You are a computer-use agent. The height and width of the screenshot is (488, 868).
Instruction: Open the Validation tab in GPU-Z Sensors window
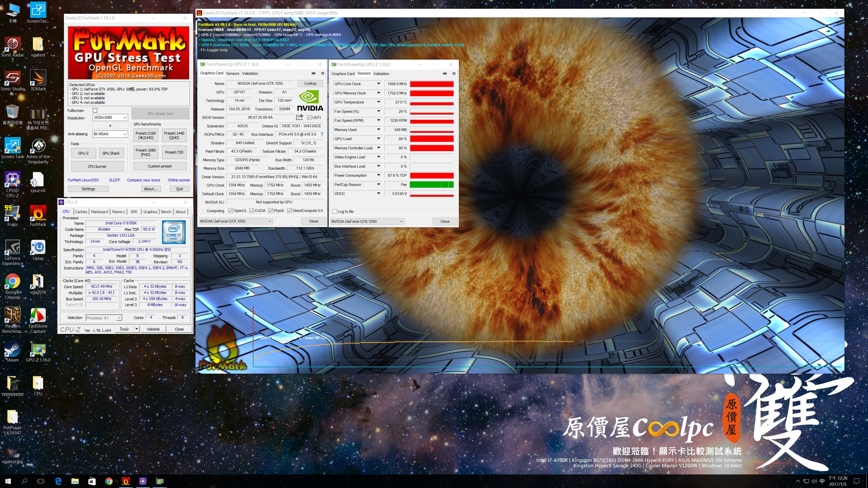381,73
